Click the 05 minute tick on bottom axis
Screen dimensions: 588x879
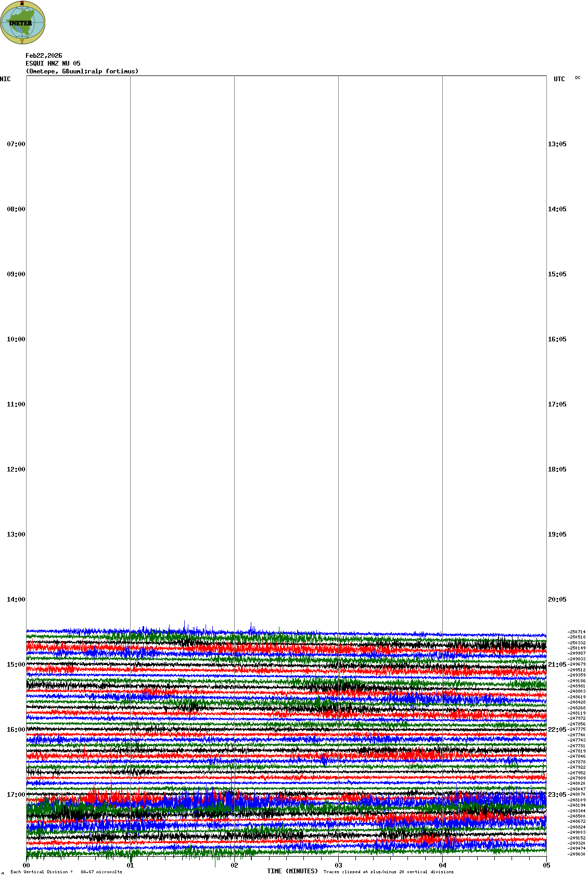pos(546,865)
